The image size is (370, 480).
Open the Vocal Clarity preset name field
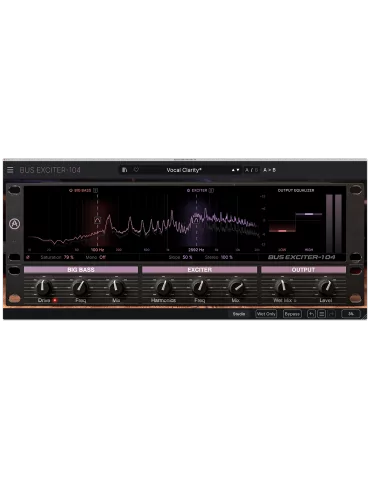click(184, 170)
